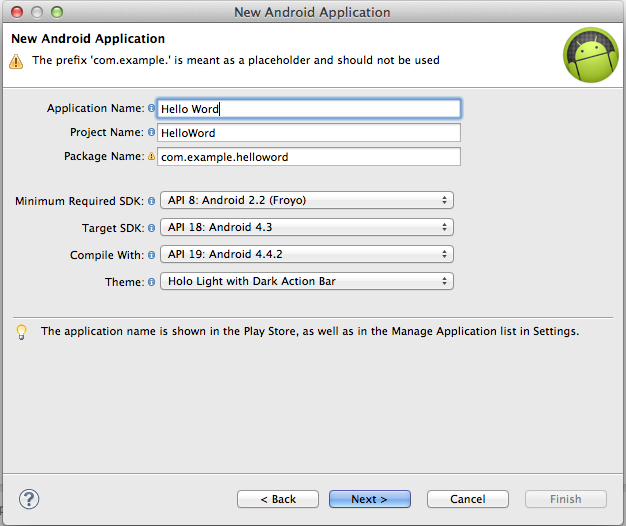The image size is (626, 526).
Task: Click the yellow warning triangle in header
Action: pyautogui.click(x=16, y=61)
